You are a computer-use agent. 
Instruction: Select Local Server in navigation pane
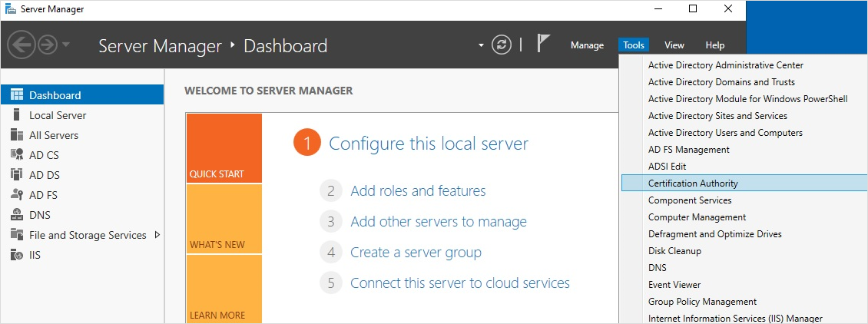click(82, 115)
